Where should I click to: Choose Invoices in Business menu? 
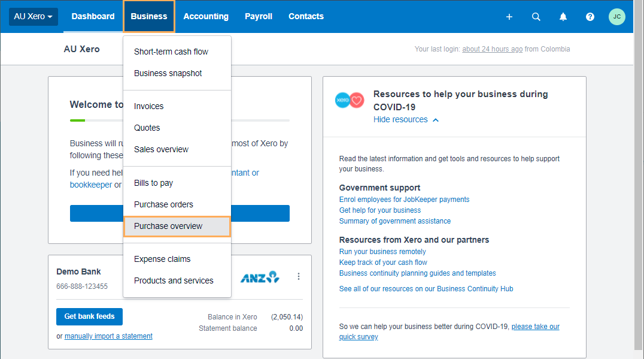(177, 106)
